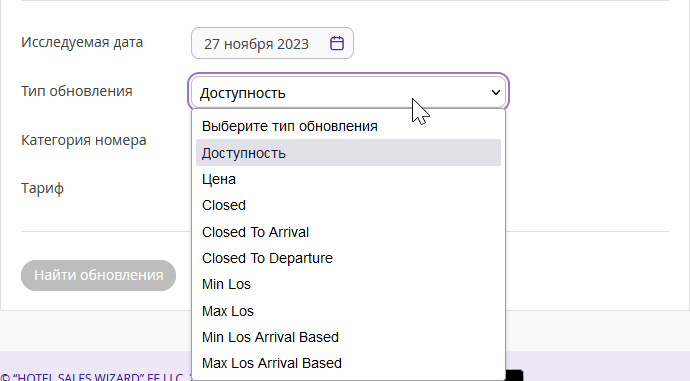Viewport: 690px width, 381px height.
Task: Click the 'Тип обновления' label
Action: coord(77,91)
